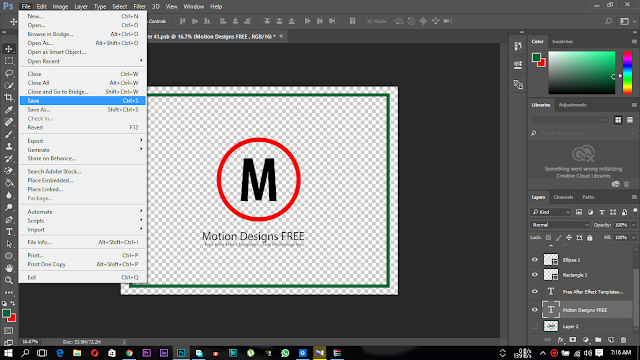Toggle layer filter on/off switch
Viewport: 640px width, 360px height.
pyautogui.click(x=635, y=211)
